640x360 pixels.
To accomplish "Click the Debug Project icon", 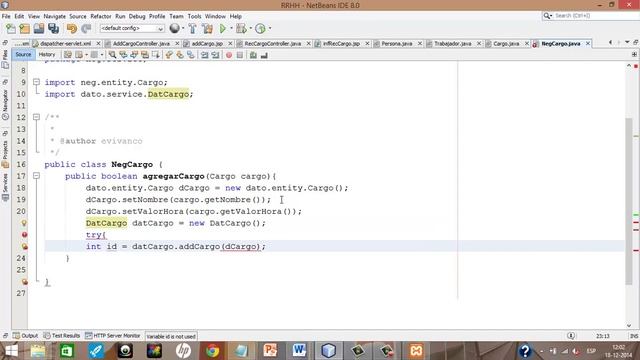I will coord(241,29).
